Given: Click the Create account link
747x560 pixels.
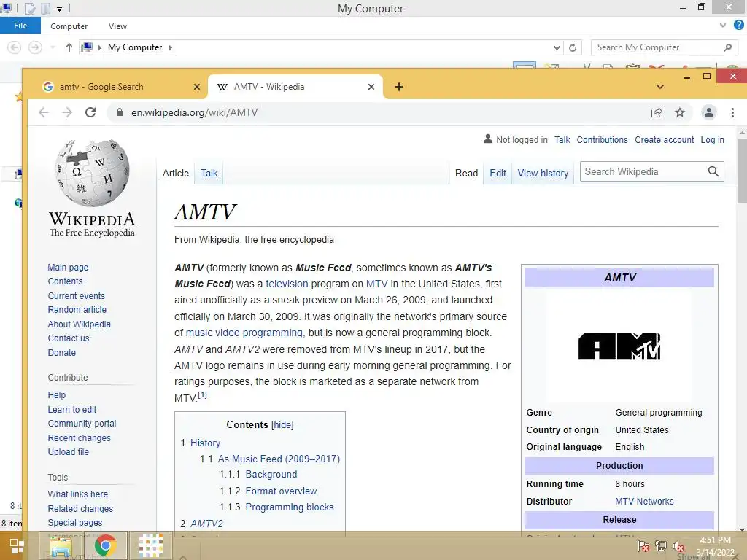Looking at the screenshot, I should pos(664,140).
